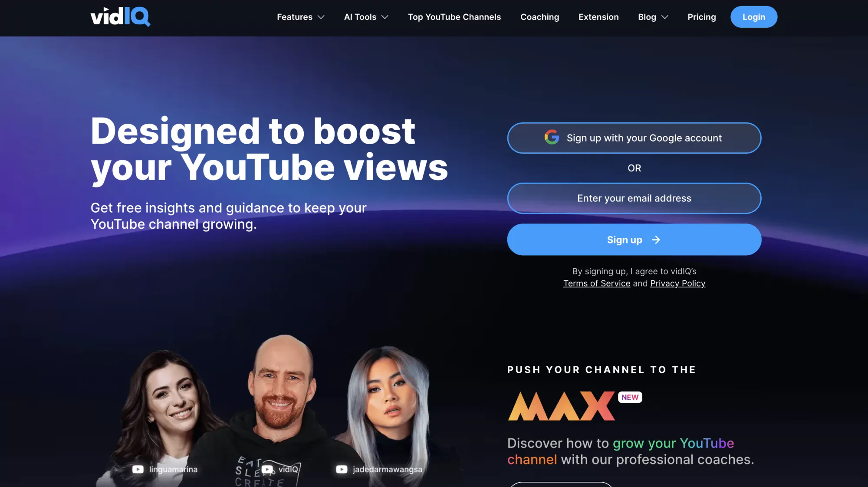
Task: Click the Top YouTube Channels menu item
Action: pyautogui.click(x=454, y=16)
